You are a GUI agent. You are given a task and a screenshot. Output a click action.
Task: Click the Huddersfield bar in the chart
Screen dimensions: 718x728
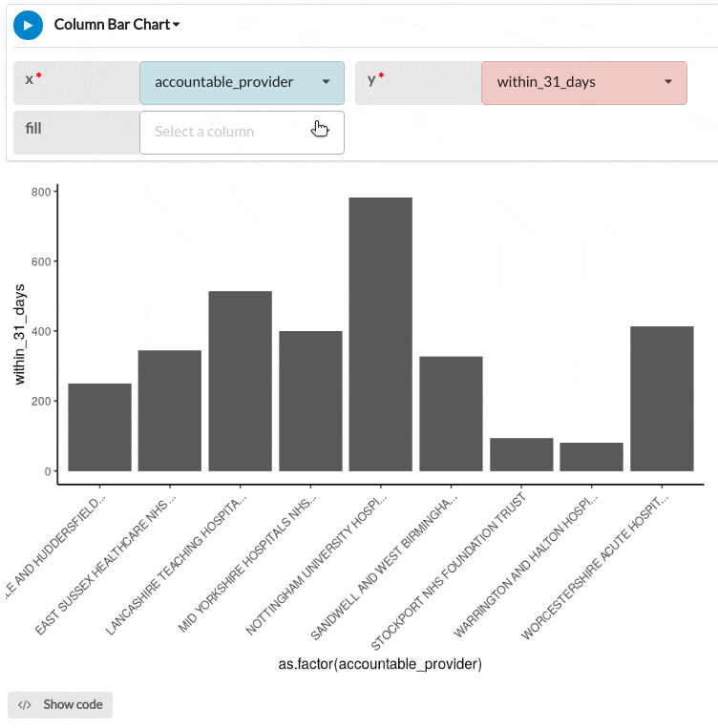click(x=99, y=426)
